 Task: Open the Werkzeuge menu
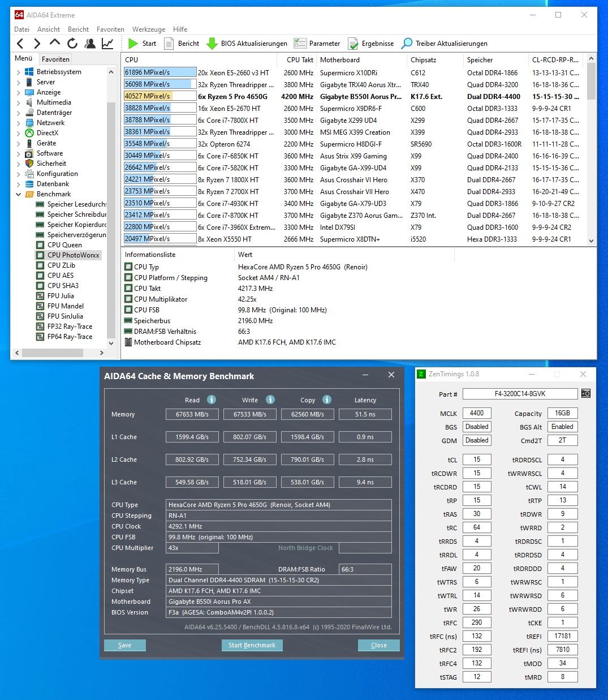point(149,29)
